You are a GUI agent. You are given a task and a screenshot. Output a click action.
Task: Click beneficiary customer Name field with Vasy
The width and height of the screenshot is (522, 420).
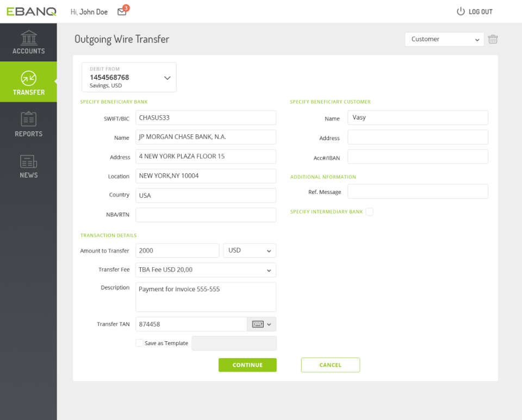coord(418,118)
